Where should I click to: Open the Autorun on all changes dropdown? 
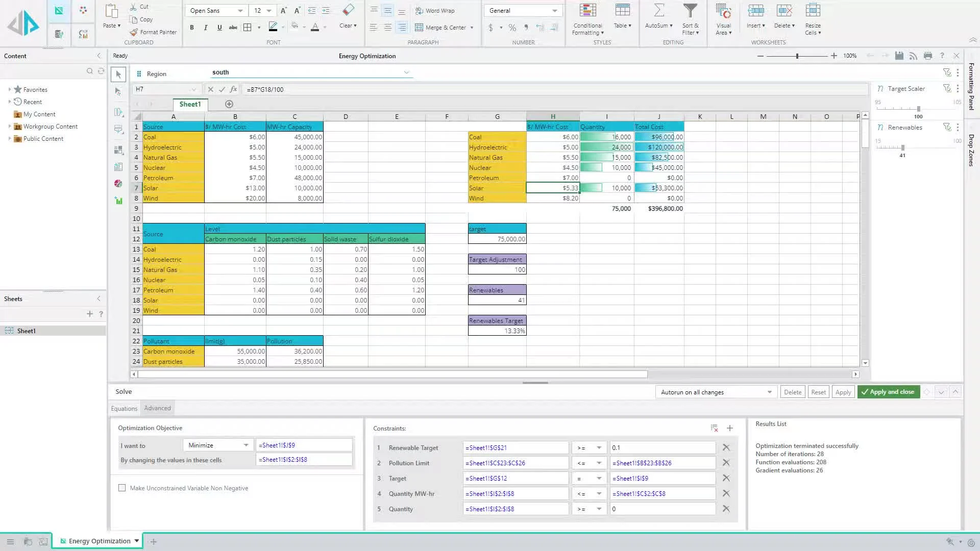coord(716,392)
